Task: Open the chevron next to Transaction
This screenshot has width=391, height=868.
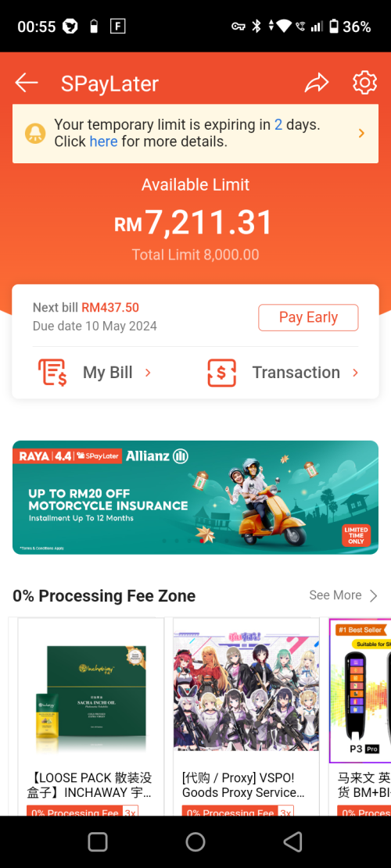Action: (x=356, y=373)
